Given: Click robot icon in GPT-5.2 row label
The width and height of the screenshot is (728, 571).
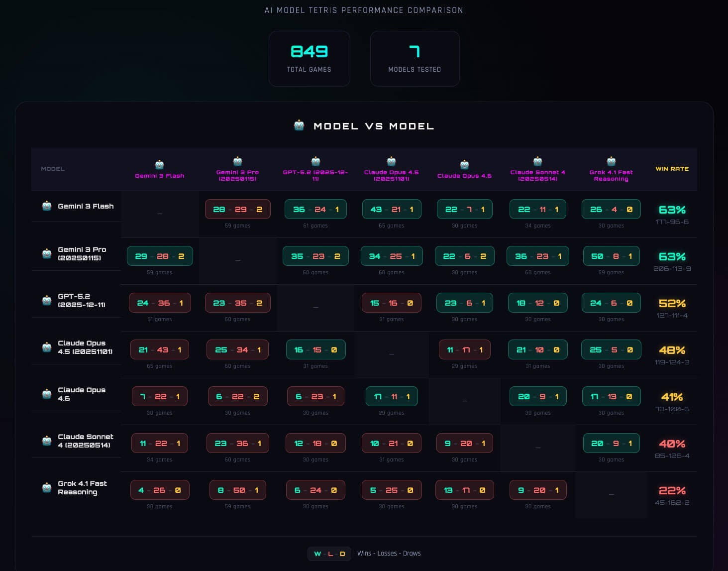Looking at the screenshot, I should click(x=47, y=300).
